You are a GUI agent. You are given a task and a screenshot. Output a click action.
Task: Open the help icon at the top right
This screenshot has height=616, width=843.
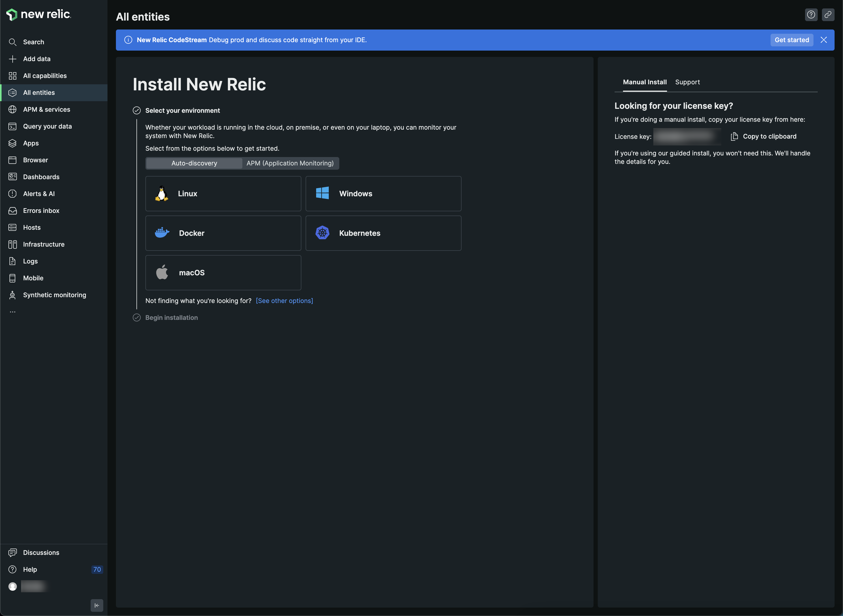point(811,14)
